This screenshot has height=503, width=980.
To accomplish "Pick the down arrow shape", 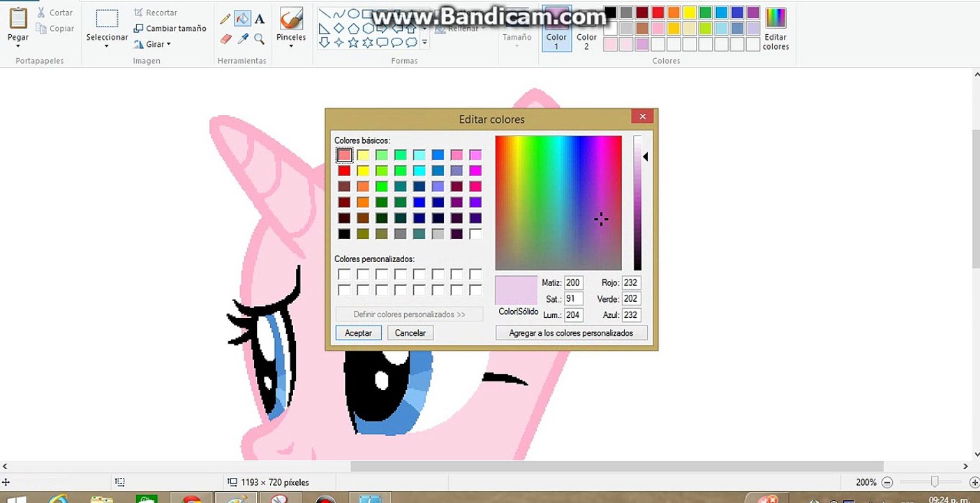I will (x=325, y=43).
